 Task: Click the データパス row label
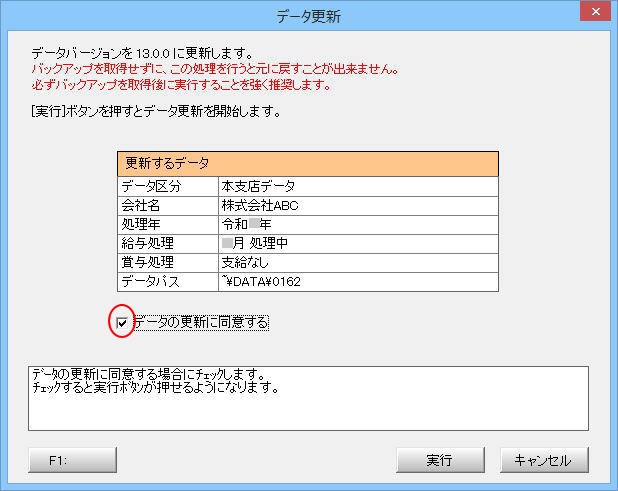168,282
